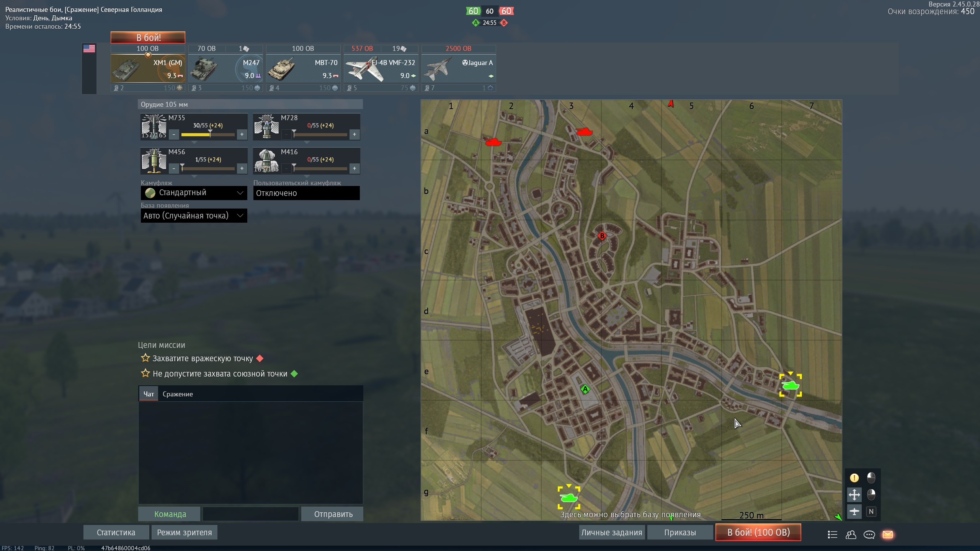Click the star beside 'Захватите вражескую точку'
The image size is (980, 551).
pos(145,358)
